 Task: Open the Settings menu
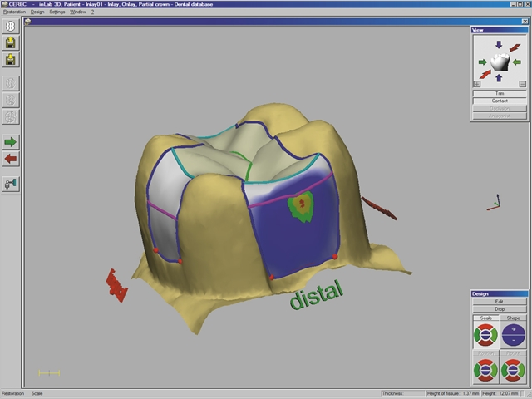pyautogui.click(x=57, y=12)
